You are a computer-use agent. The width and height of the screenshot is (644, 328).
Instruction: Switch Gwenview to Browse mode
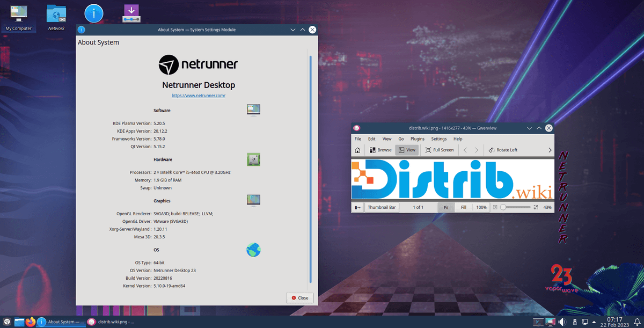pos(380,150)
